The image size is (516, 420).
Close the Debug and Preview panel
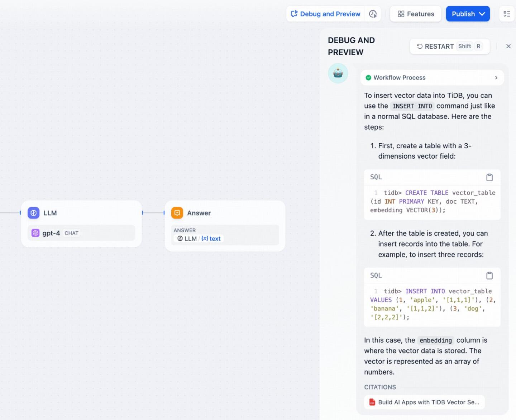click(508, 46)
